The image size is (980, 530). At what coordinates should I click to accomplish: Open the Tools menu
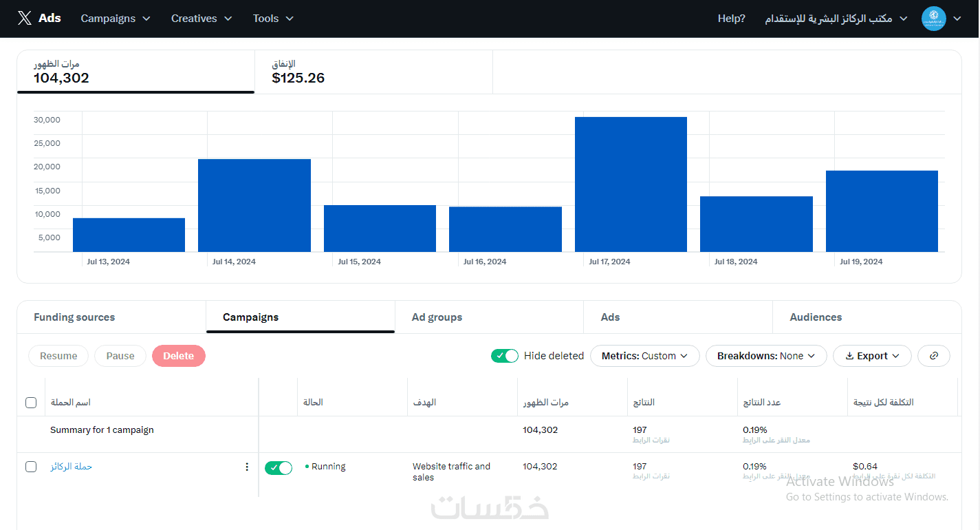[x=273, y=19]
